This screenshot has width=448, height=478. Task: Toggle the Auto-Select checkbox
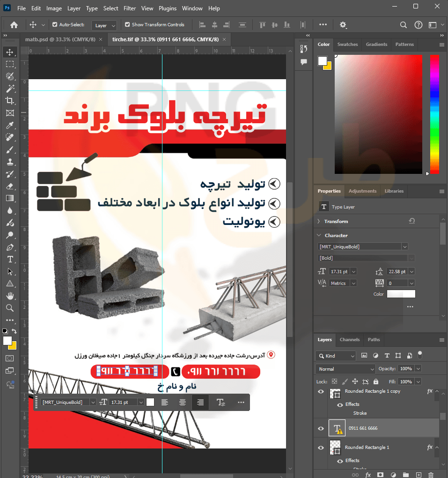[x=55, y=24]
